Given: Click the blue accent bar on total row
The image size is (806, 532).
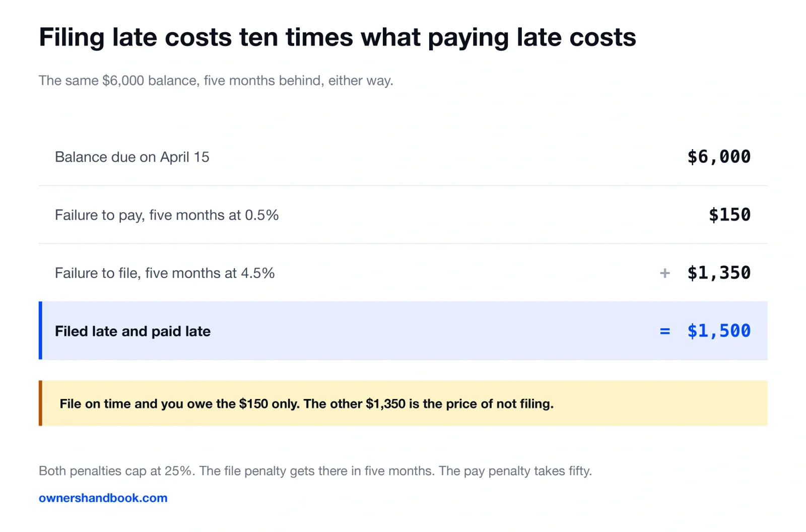Looking at the screenshot, I should click(40, 330).
